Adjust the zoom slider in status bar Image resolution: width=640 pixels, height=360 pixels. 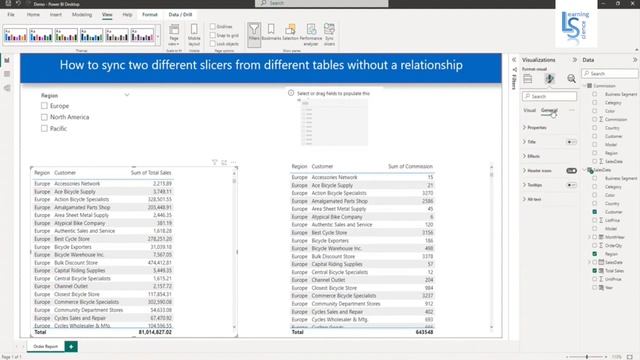[x=587, y=357]
